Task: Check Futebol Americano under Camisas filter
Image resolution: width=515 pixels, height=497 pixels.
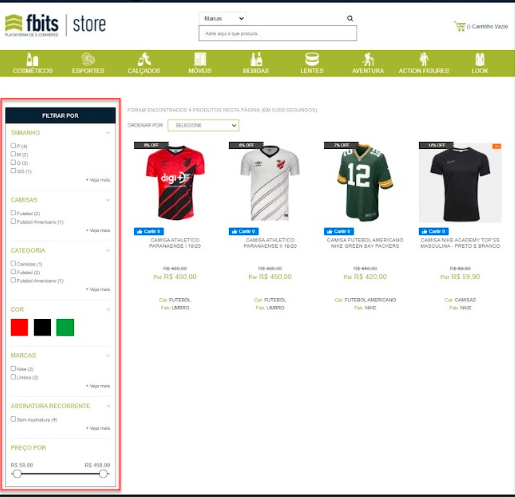Action: (13, 221)
